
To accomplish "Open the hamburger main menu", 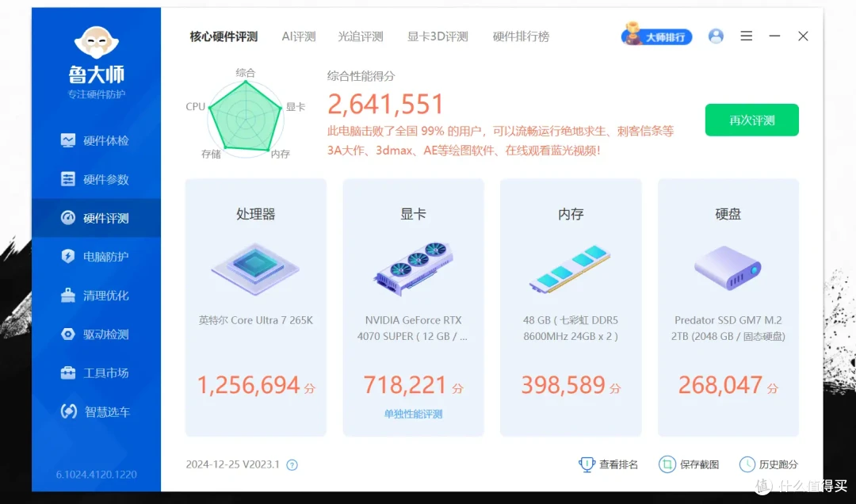I will pyautogui.click(x=747, y=36).
